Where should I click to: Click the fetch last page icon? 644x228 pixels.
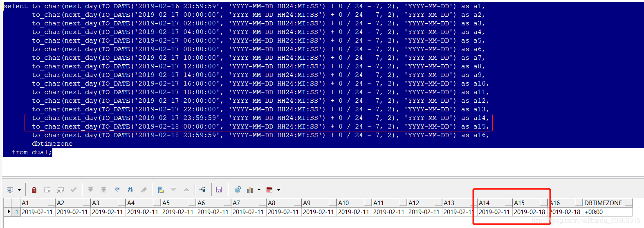(103, 190)
